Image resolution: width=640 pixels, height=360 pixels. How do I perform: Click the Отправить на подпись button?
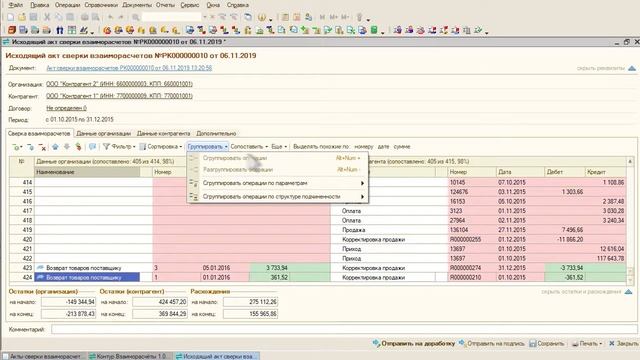point(491,344)
